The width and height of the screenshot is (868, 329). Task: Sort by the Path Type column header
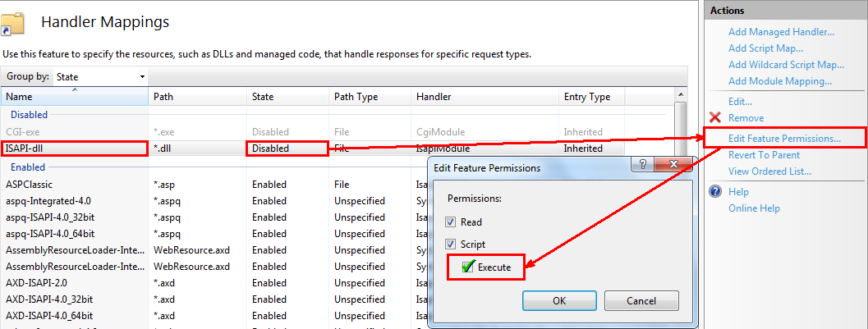click(x=368, y=97)
